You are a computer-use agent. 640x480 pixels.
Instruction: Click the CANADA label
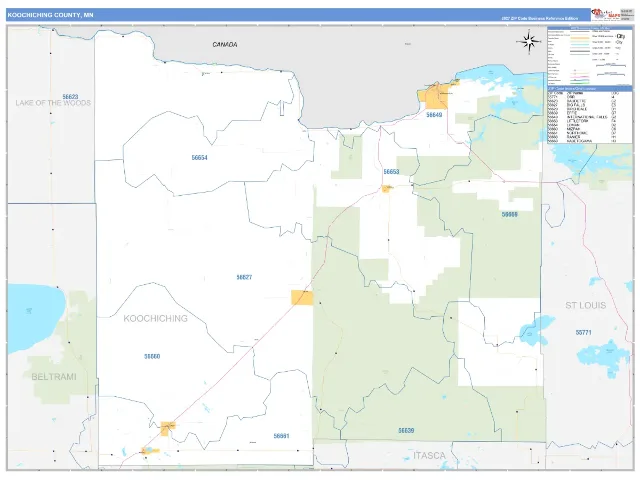(x=225, y=44)
